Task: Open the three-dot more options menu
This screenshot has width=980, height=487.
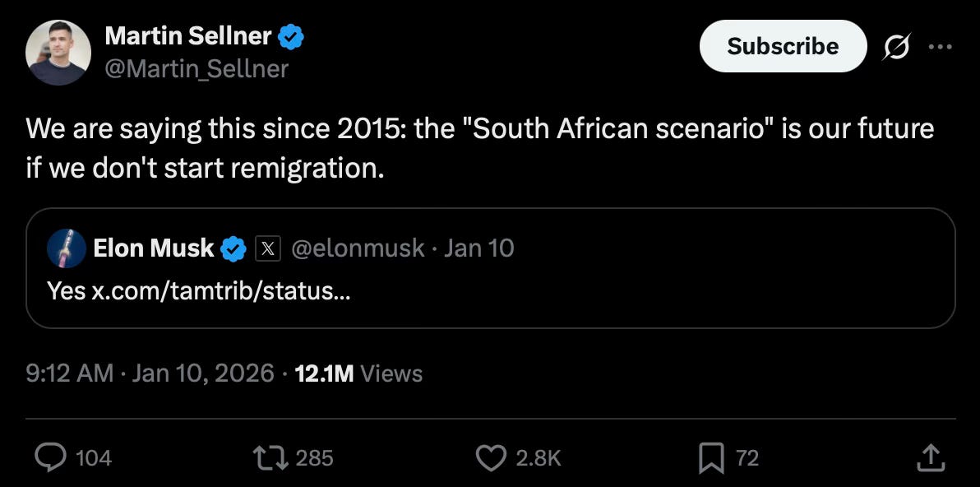Action: tap(940, 47)
